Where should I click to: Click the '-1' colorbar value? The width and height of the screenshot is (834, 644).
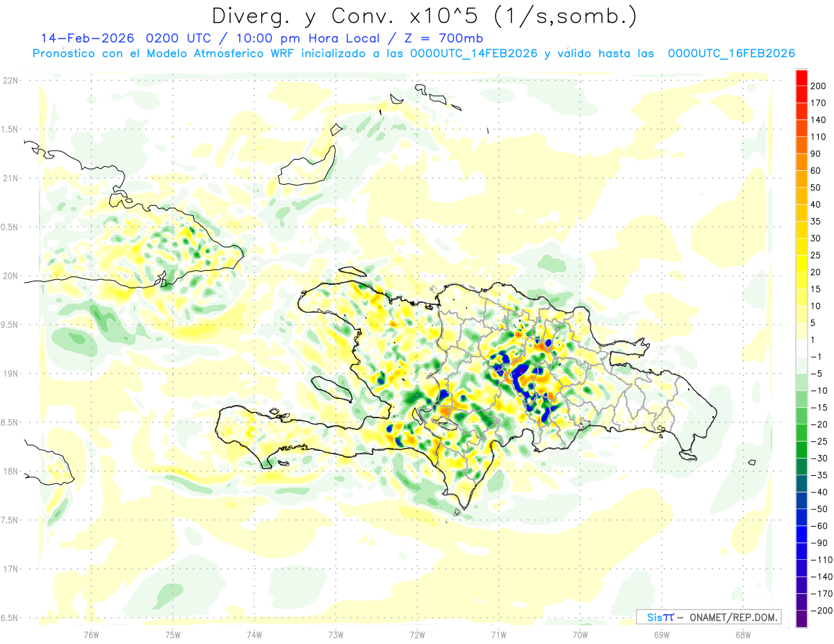[x=816, y=357]
